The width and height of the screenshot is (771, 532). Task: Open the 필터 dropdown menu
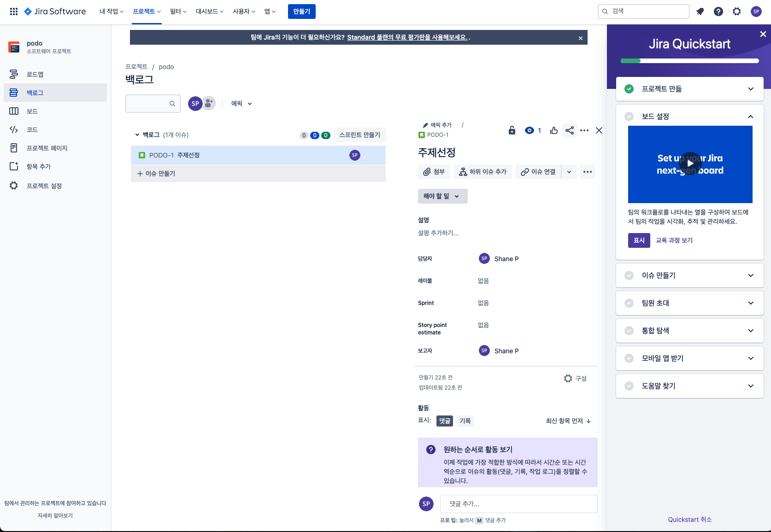pyautogui.click(x=178, y=12)
